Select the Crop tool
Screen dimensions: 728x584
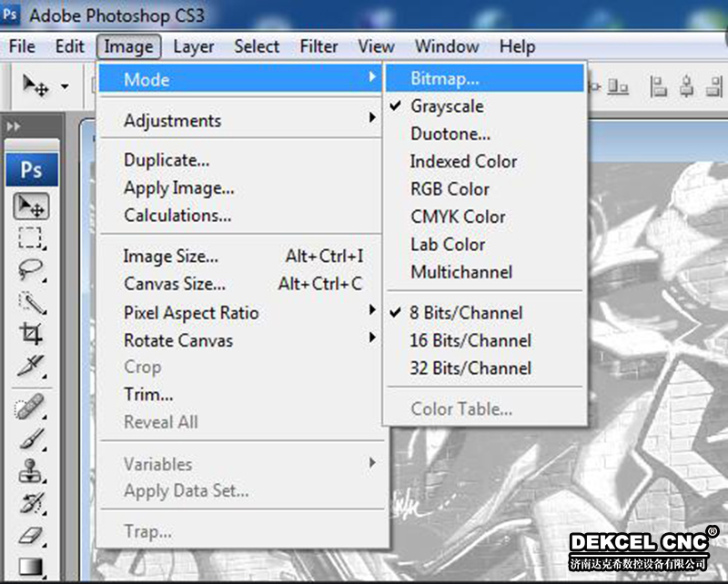tap(31, 334)
